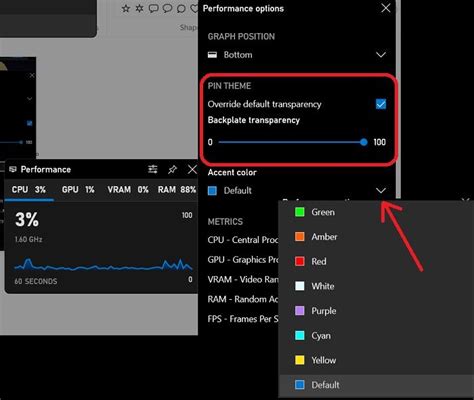Click chevron in left background widget

click(x=29, y=99)
